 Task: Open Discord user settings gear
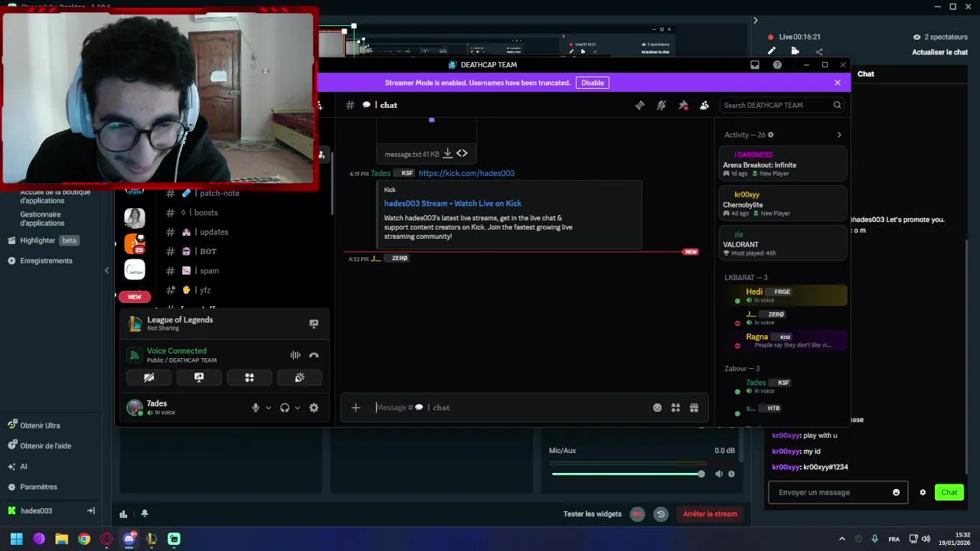314,408
